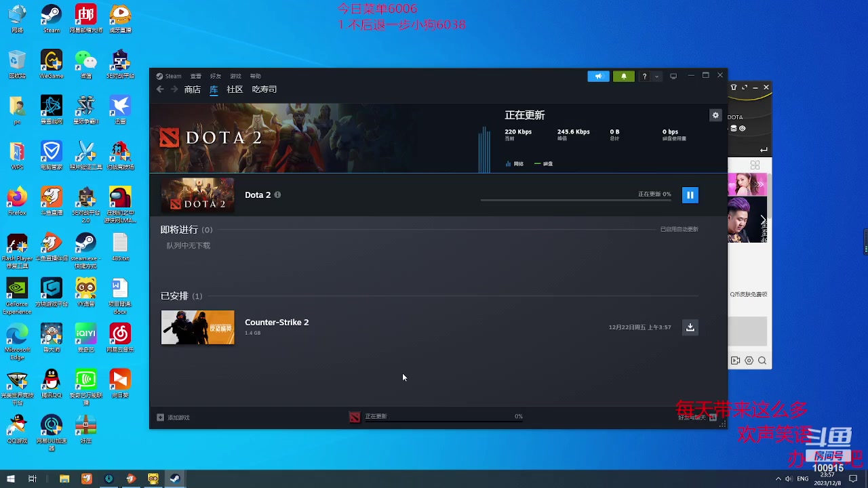Open the volume icon in system tray
This screenshot has width=868, height=488.
pyautogui.click(x=789, y=479)
